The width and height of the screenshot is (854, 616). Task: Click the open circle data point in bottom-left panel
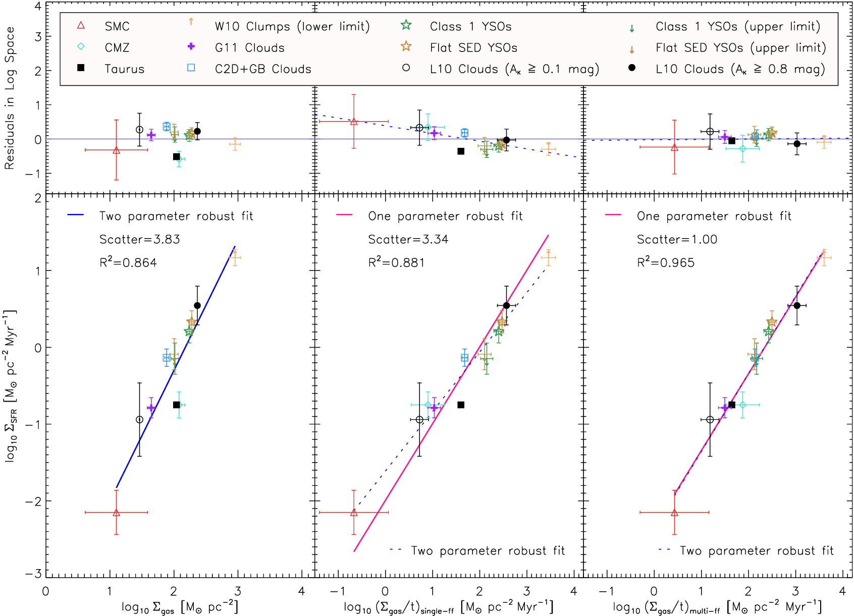coord(140,420)
